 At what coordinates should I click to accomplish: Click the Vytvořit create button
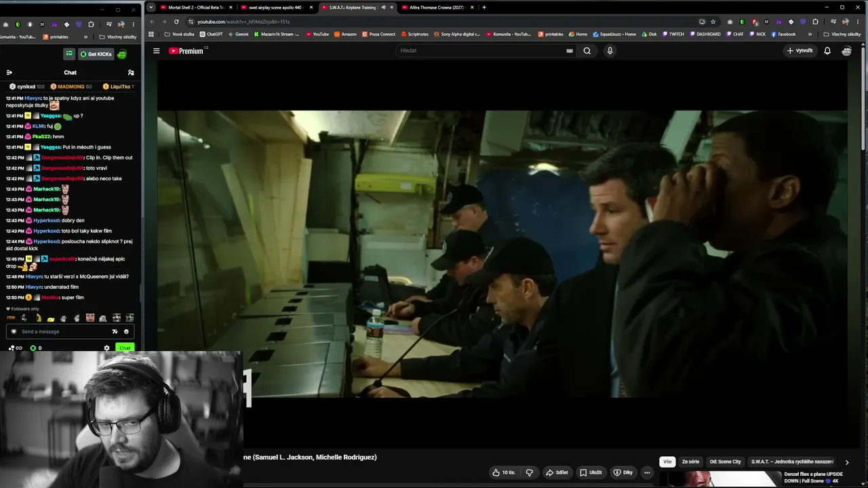[x=800, y=51]
